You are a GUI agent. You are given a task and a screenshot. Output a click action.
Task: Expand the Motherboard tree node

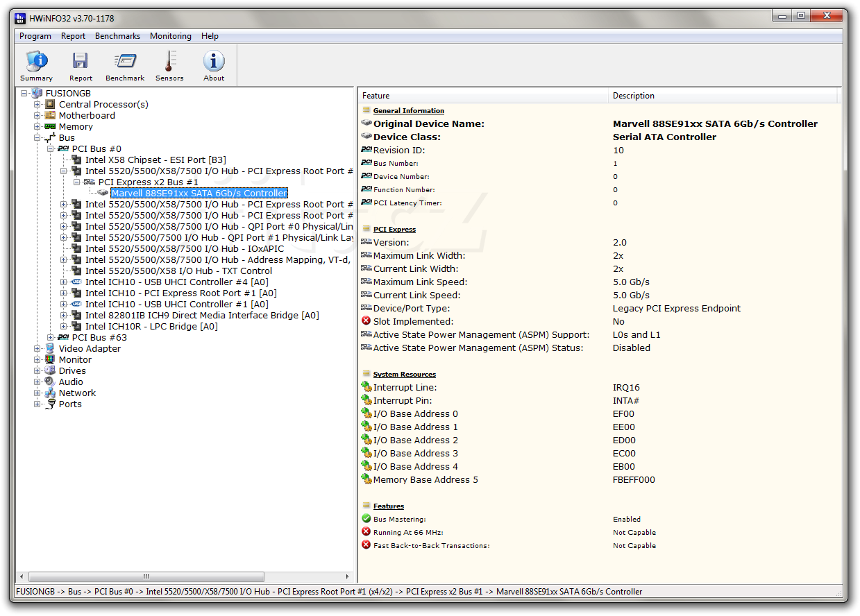click(37, 116)
